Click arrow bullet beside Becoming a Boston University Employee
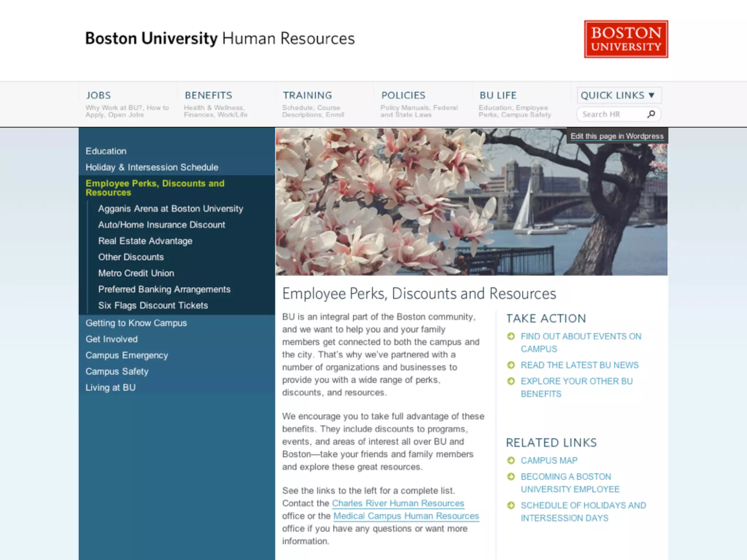The width and height of the screenshot is (747, 560). tap(511, 477)
